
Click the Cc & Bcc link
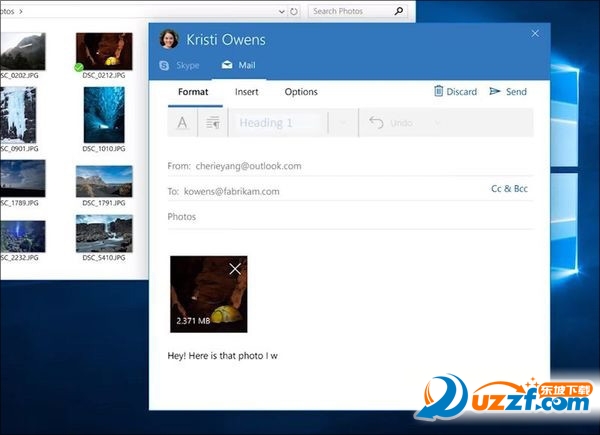tap(509, 188)
